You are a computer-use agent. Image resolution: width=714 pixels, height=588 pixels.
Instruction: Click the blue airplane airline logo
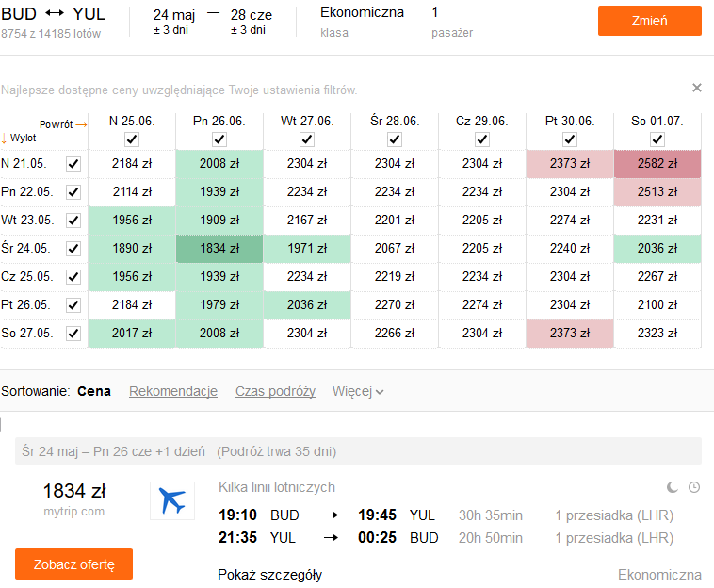point(172,500)
